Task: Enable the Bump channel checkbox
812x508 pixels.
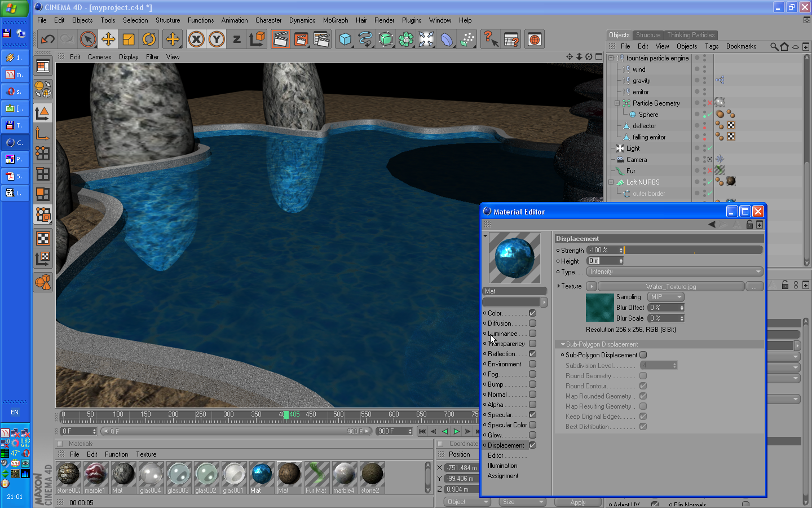Action: (532, 384)
